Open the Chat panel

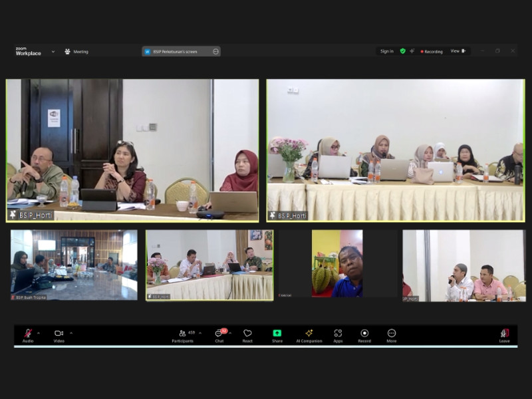click(x=219, y=334)
